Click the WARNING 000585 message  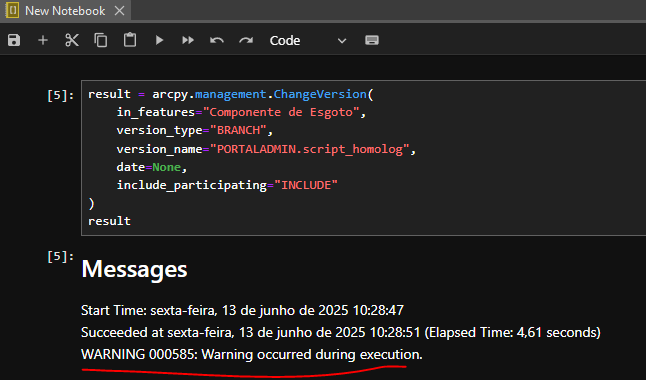tap(252, 354)
